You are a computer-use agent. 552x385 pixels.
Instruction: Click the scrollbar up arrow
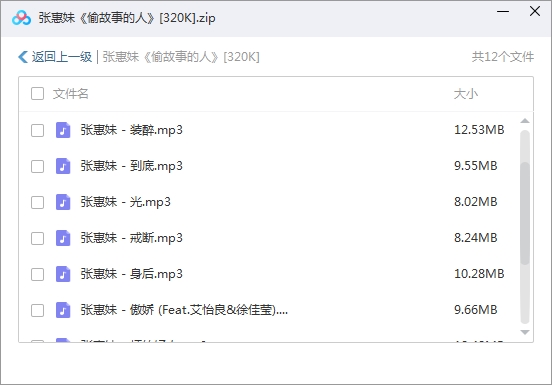pos(525,121)
